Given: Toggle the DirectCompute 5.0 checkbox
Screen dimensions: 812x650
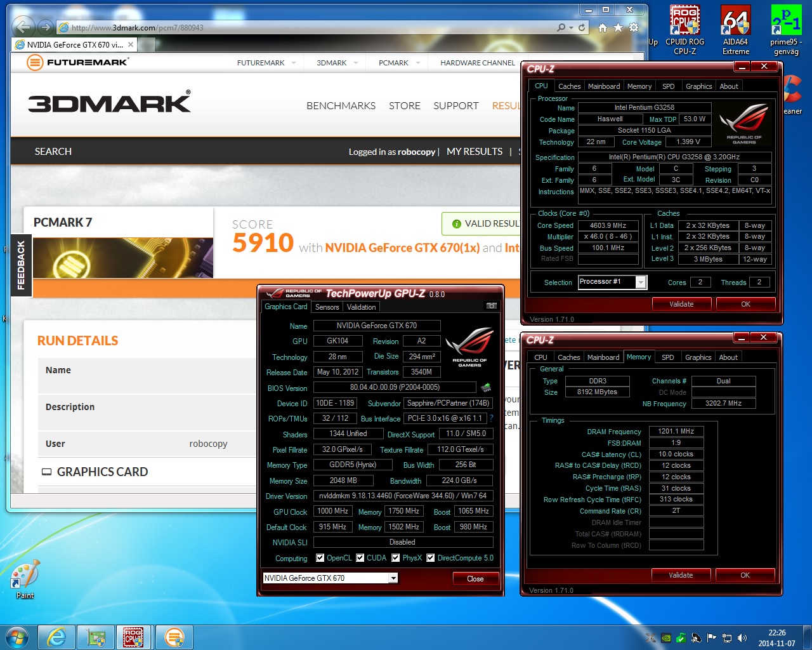Looking at the screenshot, I should coord(431,558).
